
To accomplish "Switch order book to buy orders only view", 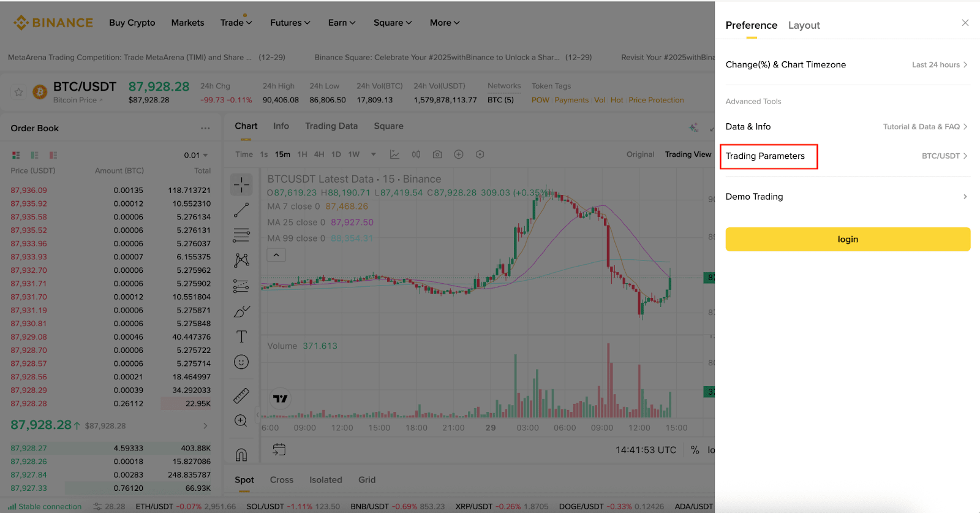I will click(x=34, y=155).
